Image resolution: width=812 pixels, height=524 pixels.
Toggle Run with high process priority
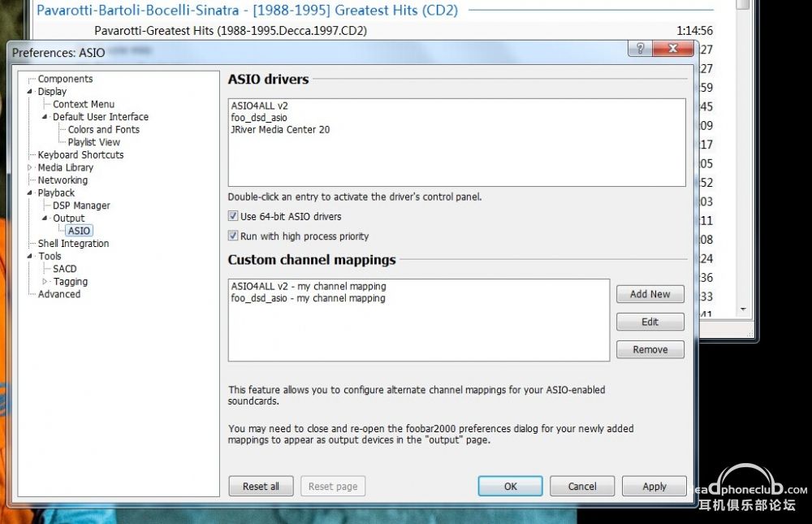click(x=233, y=236)
